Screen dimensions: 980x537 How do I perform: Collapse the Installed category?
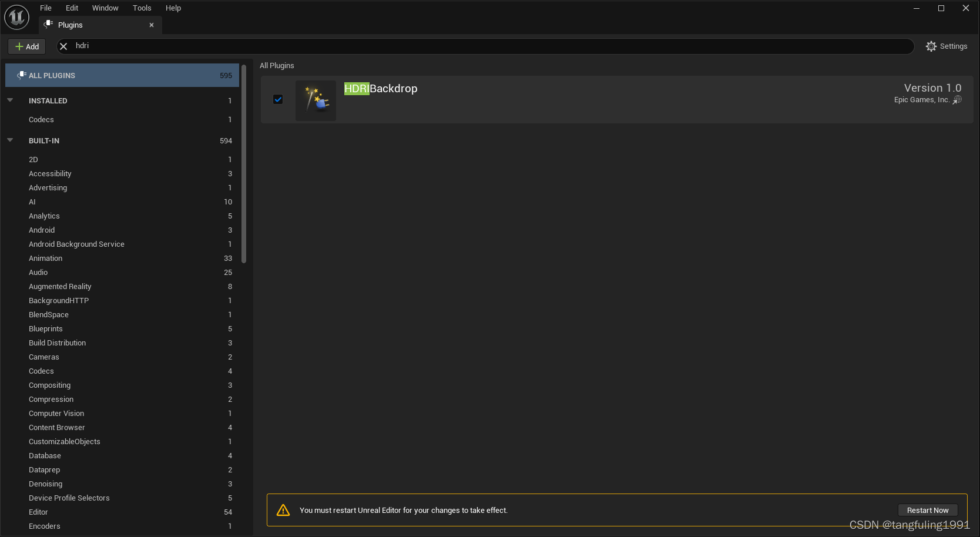(x=10, y=100)
